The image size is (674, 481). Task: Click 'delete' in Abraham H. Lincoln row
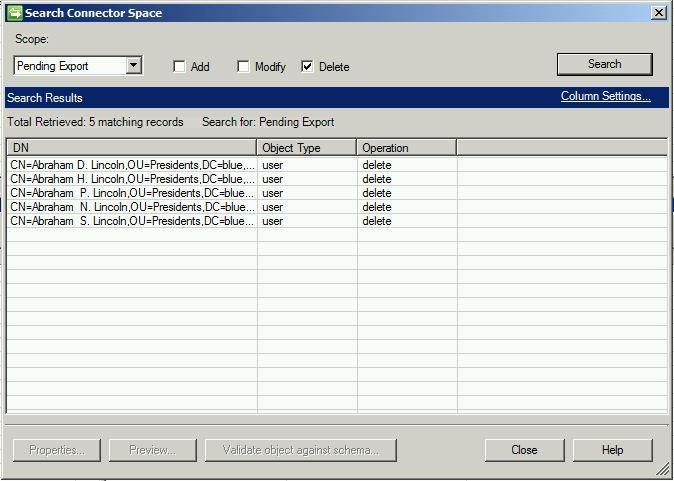(377, 179)
